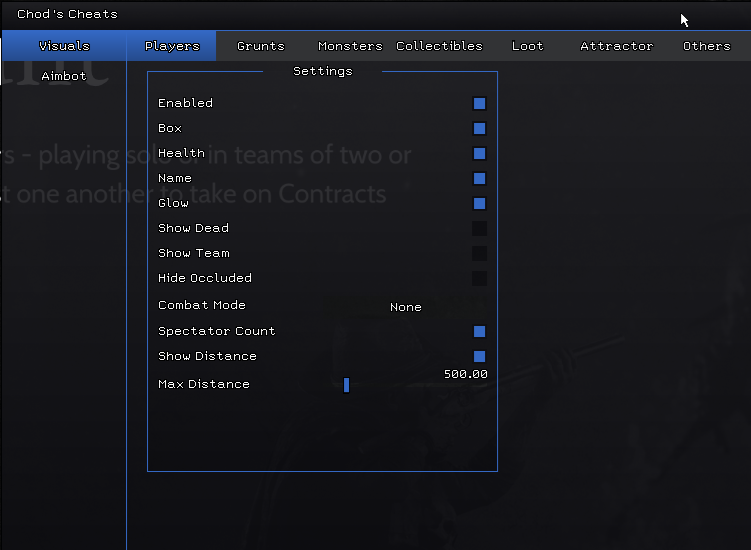The height and width of the screenshot is (550, 751).
Task: Click the Show Team label
Action: coord(194,253)
